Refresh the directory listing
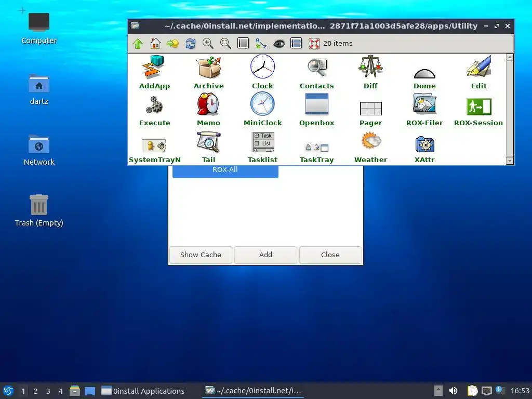532x399 pixels. click(x=190, y=44)
